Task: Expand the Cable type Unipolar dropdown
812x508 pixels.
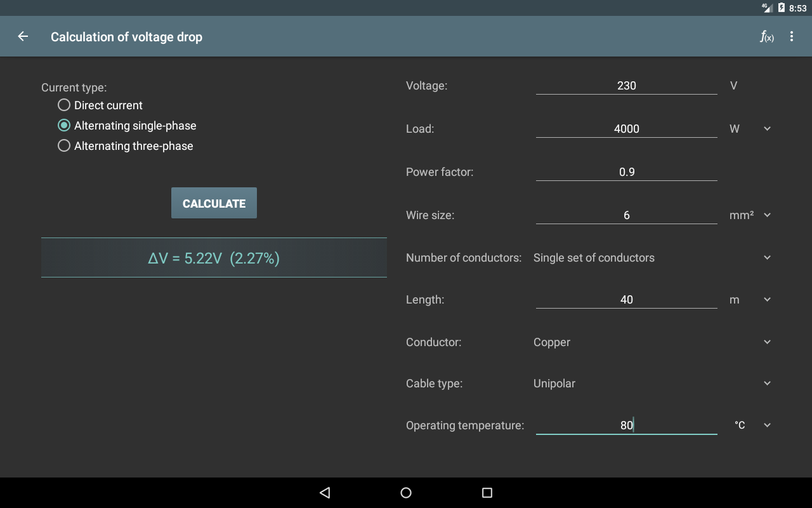Action: (x=653, y=384)
